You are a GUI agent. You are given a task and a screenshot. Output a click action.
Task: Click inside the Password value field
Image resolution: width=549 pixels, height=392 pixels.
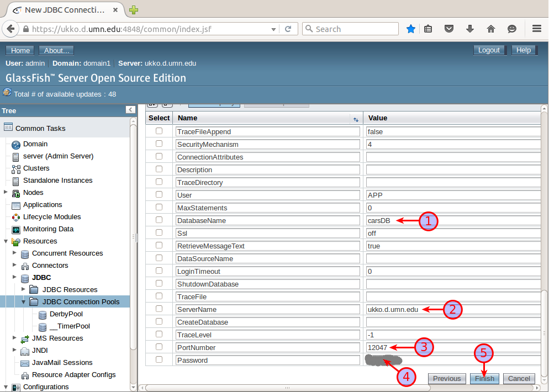[431, 360]
